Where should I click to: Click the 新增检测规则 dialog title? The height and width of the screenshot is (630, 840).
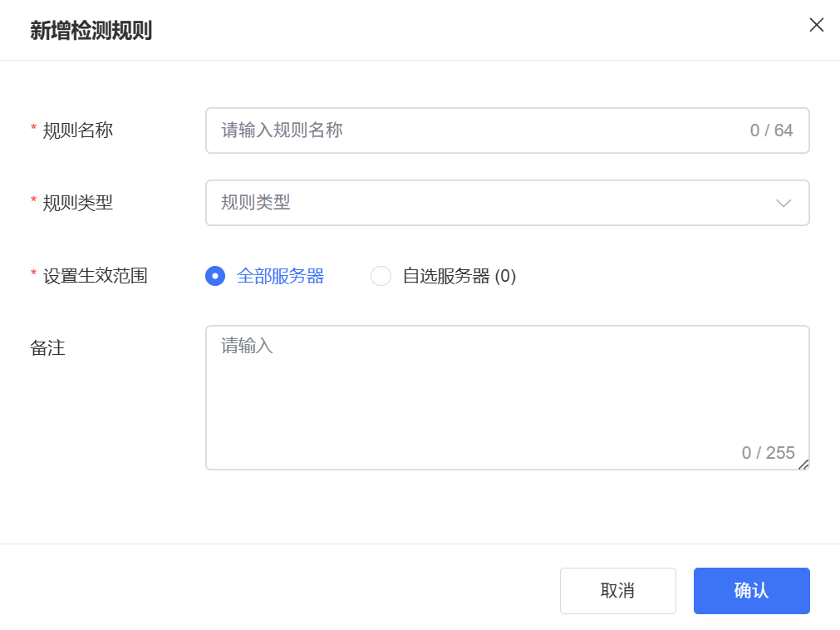91,30
